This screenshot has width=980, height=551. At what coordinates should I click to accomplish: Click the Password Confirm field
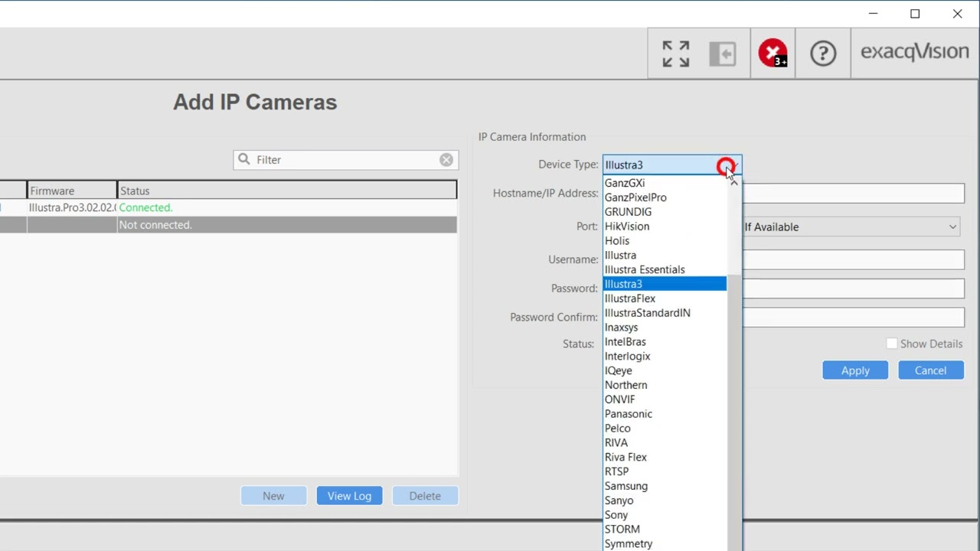coord(853,318)
